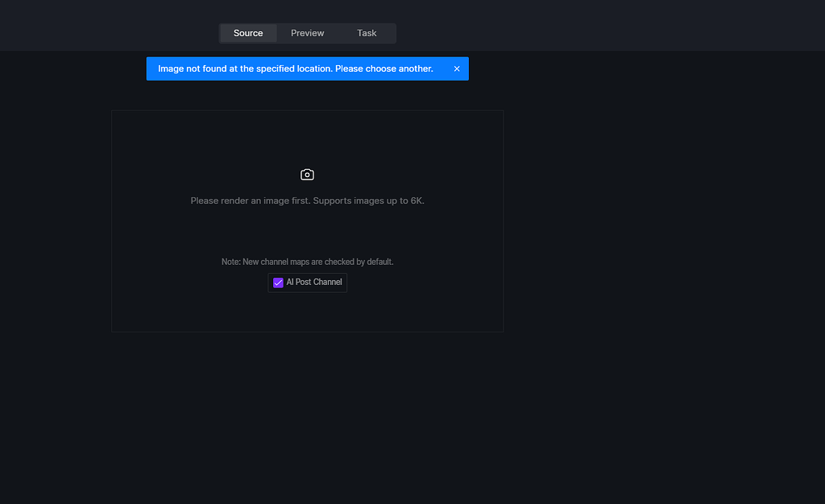Select the camera placeholder to add an image
This screenshot has width=825, height=504.
307,174
